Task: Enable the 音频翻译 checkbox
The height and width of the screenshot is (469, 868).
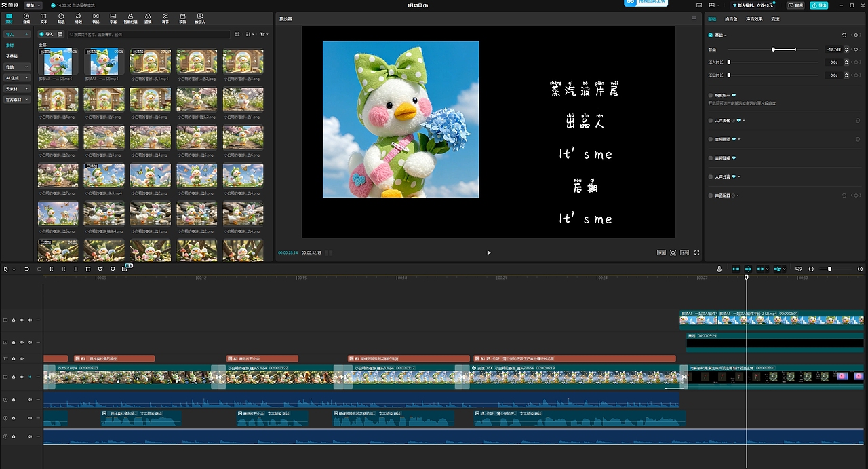Action: coord(711,139)
